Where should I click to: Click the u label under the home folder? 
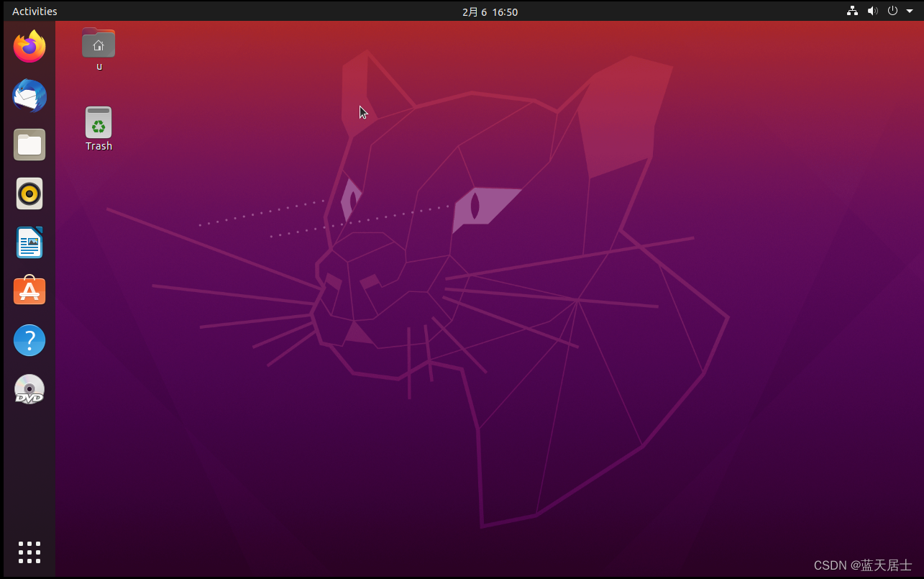click(99, 66)
